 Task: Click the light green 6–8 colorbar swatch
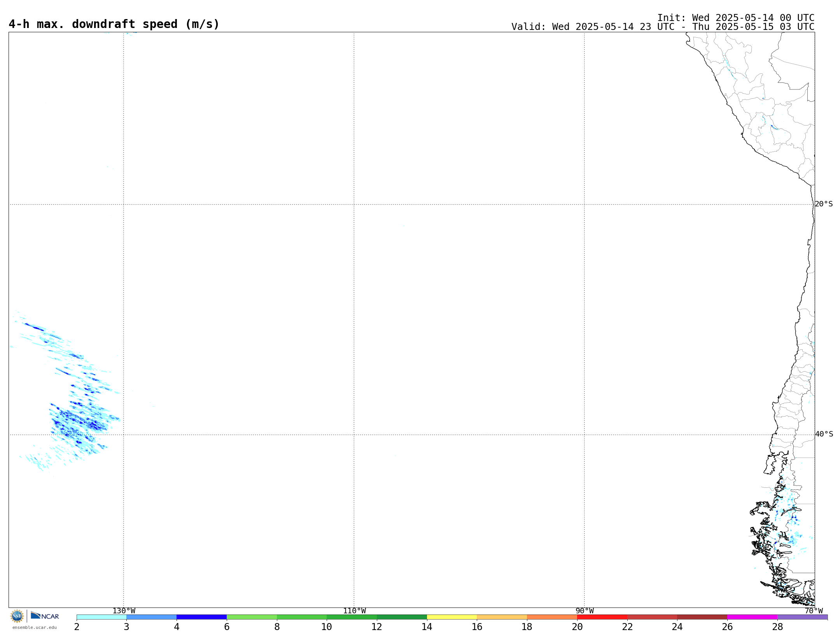(x=252, y=617)
